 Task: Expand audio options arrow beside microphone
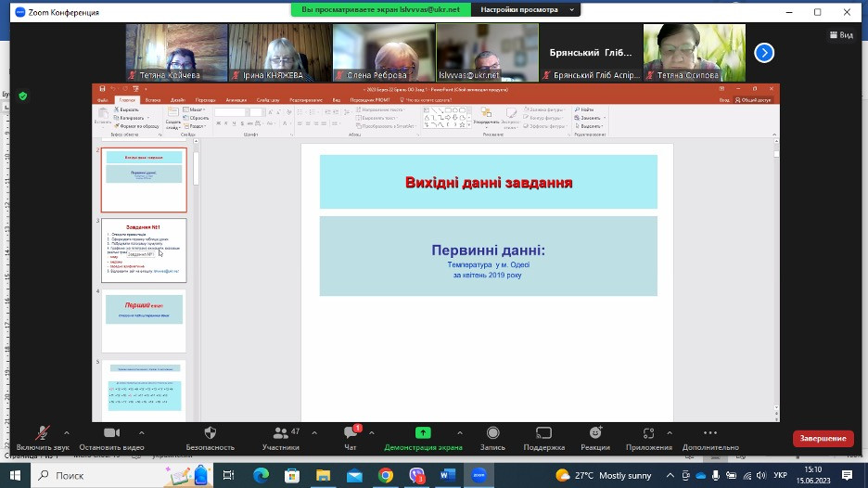tap(67, 432)
